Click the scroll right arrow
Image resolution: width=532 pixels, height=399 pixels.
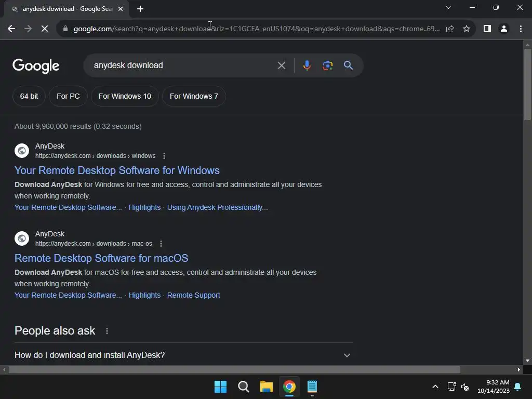click(x=519, y=369)
